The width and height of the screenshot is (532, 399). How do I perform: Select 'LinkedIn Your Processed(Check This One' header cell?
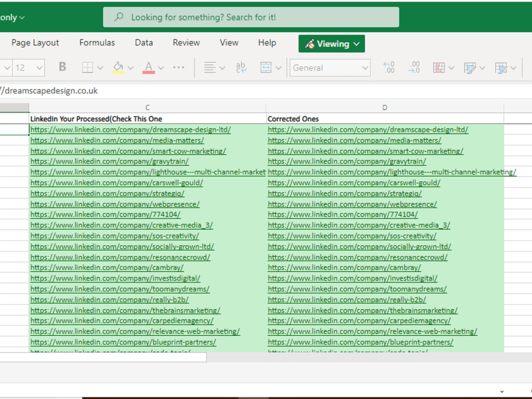click(x=147, y=119)
